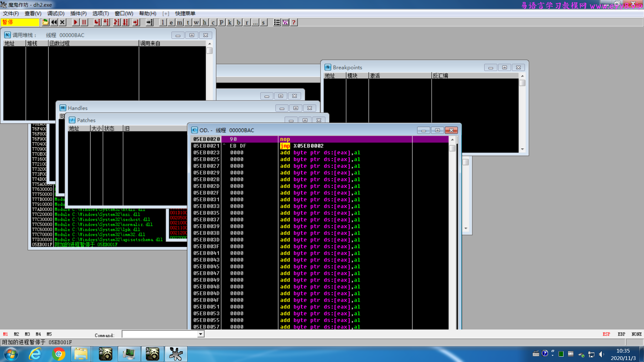Select ESP stack mode button
The width and height of the screenshot is (644, 362).
pos(606,334)
